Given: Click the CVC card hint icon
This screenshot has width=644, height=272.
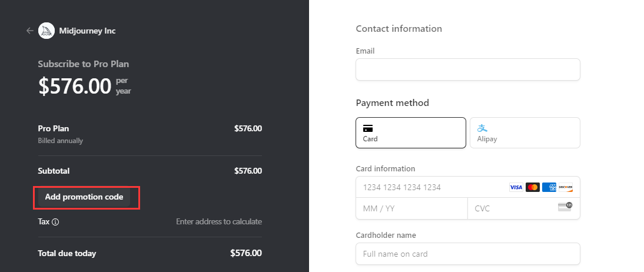Looking at the screenshot, I should (565, 207).
